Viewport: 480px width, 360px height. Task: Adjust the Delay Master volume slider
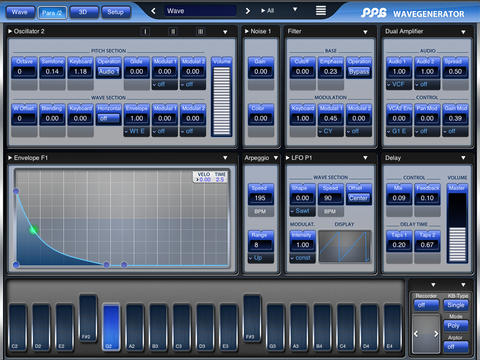457,227
